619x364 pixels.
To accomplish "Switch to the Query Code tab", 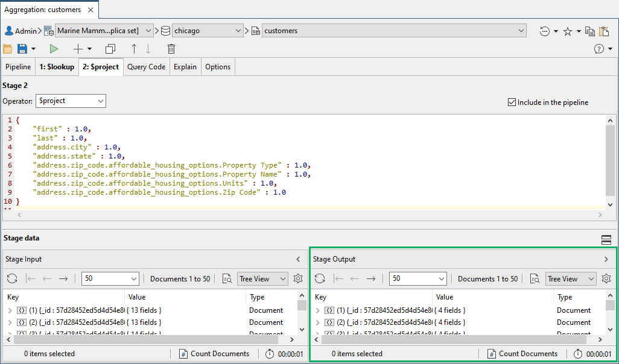I will 146,67.
